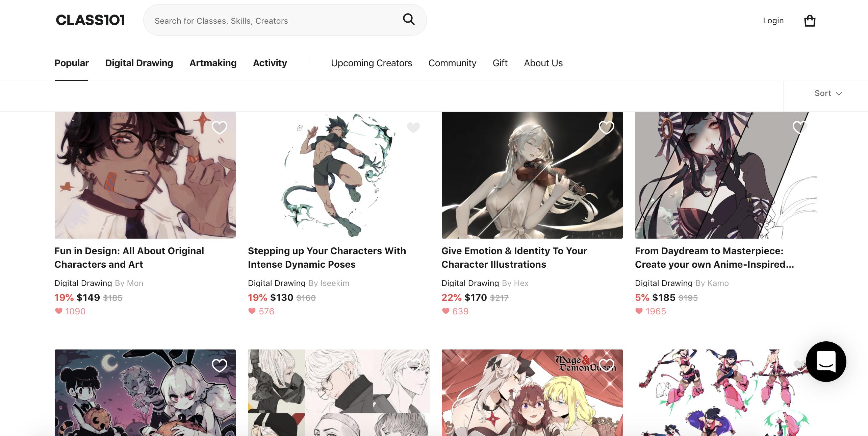
Task: Toggle the heart on Kamo's Anime-Inspired class
Action: (x=799, y=127)
